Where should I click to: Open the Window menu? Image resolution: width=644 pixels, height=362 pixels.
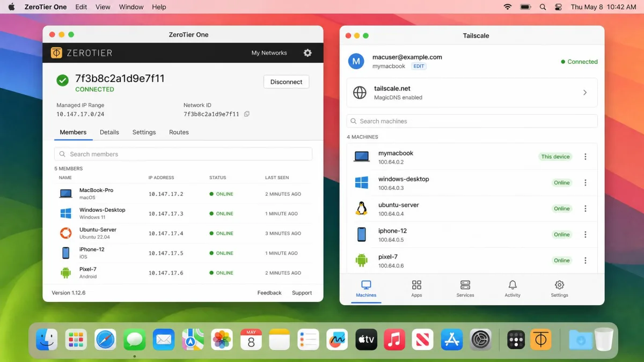(x=131, y=7)
